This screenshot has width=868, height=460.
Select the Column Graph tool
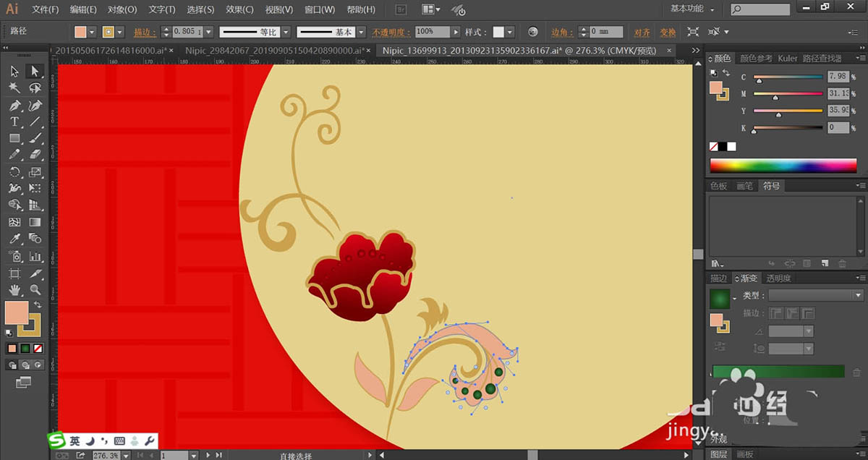pyautogui.click(x=34, y=256)
